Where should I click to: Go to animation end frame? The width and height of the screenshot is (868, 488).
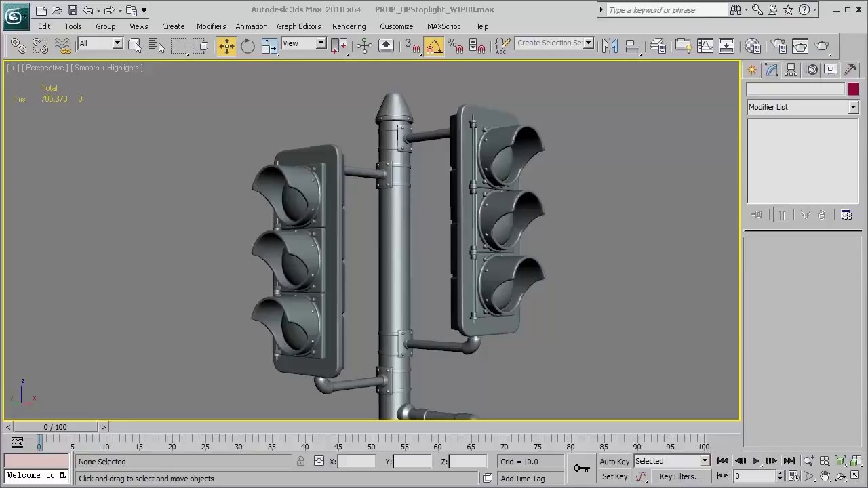point(789,461)
